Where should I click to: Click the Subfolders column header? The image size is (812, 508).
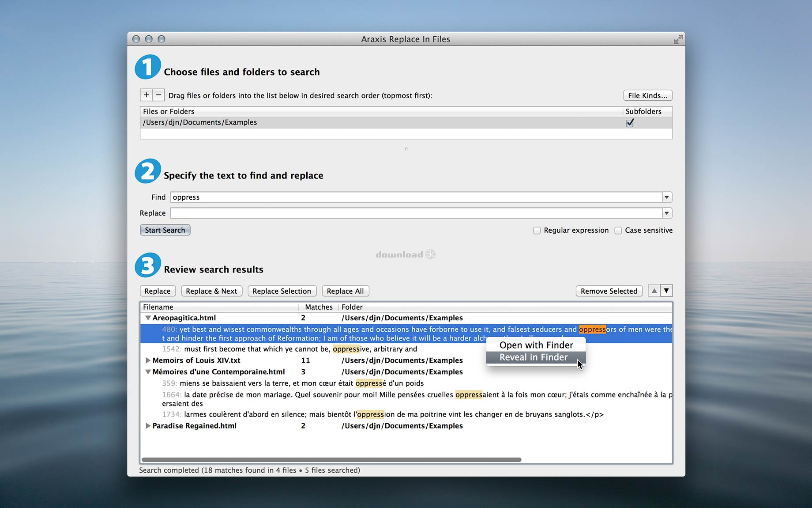click(x=647, y=111)
